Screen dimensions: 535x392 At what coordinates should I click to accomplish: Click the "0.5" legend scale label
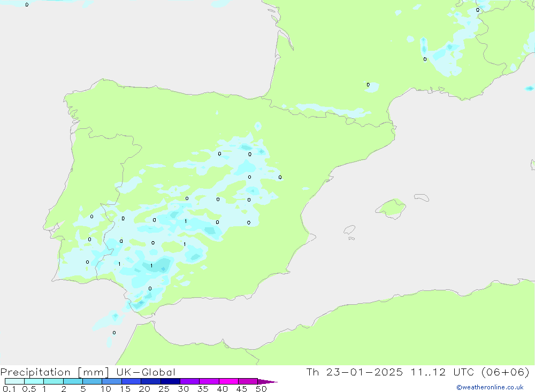tap(29, 389)
